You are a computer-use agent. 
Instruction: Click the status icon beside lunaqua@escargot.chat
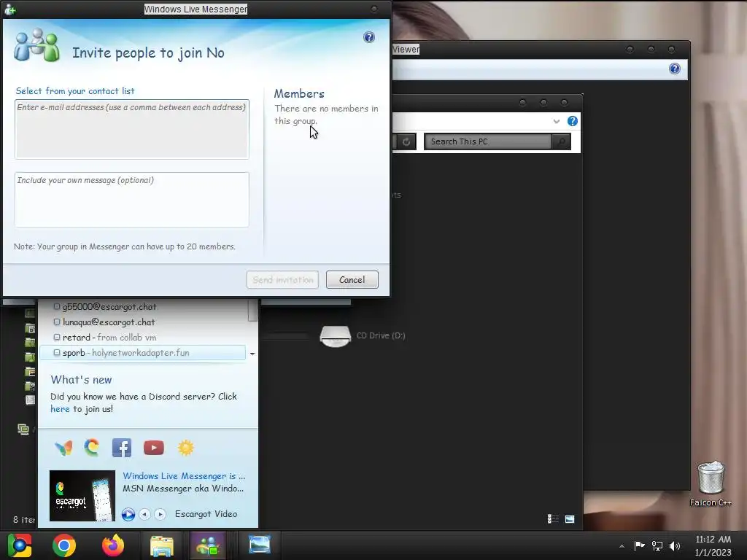pyautogui.click(x=57, y=322)
